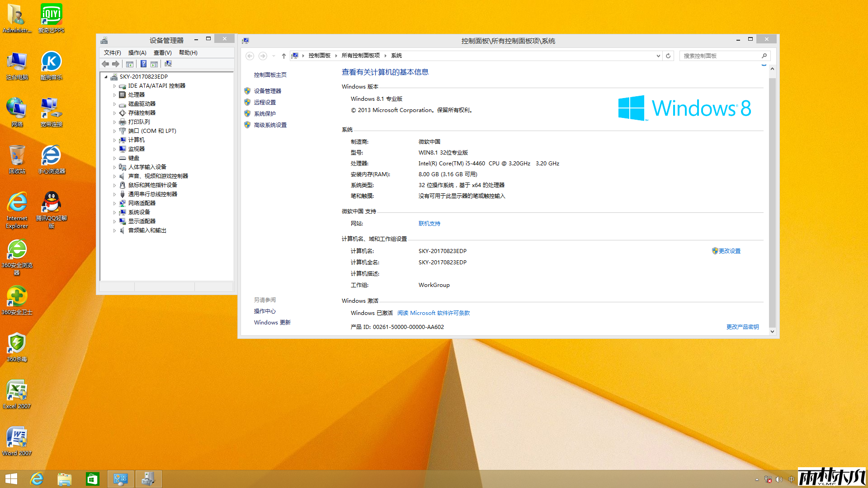Image resolution: width=868 pixels, height=488 pixels.
Task: Open the Windows Store taskbar icon
Action: [92, 479]
